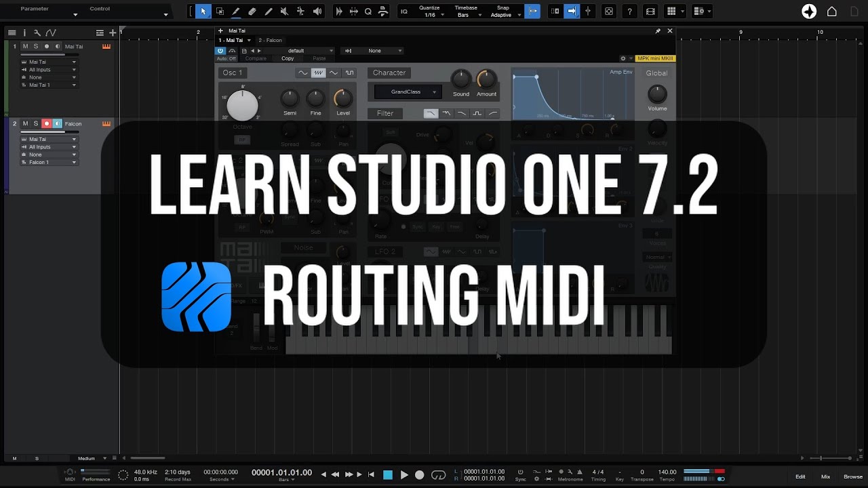Click the MPK mini MKIII device label
The width and height of the screenshot is (868, 488).
tap(655, 58)
